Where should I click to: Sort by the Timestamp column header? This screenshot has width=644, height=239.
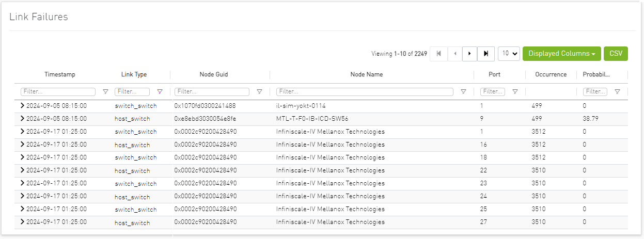coord(60,74)
